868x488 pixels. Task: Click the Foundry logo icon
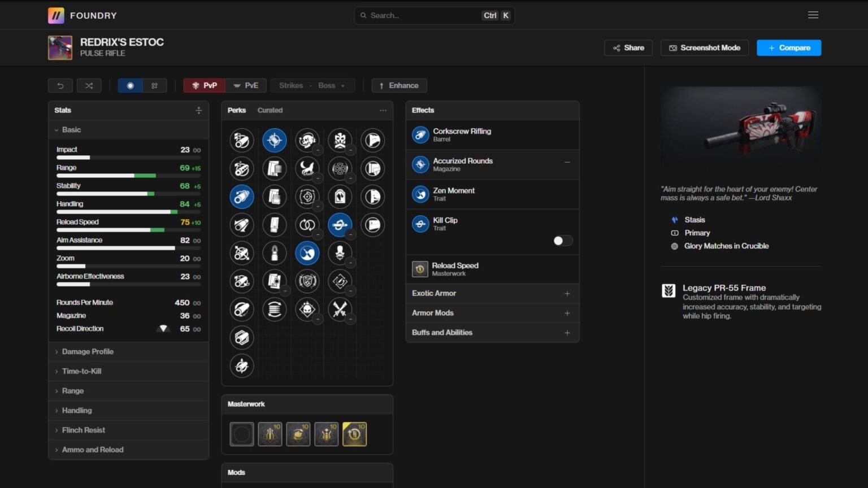(x=56, y=15)
